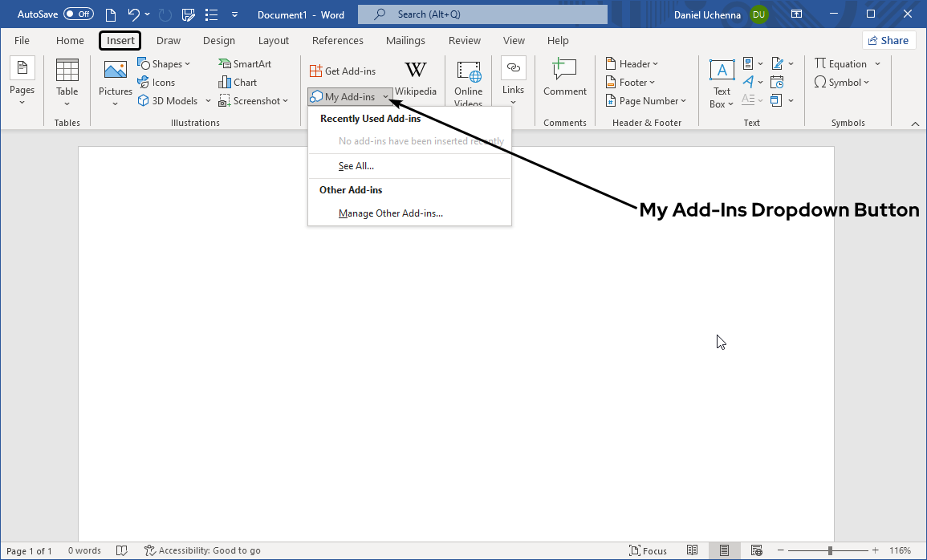
Task: Open the References ribbon tab
Action: click(x=337, y=40)
